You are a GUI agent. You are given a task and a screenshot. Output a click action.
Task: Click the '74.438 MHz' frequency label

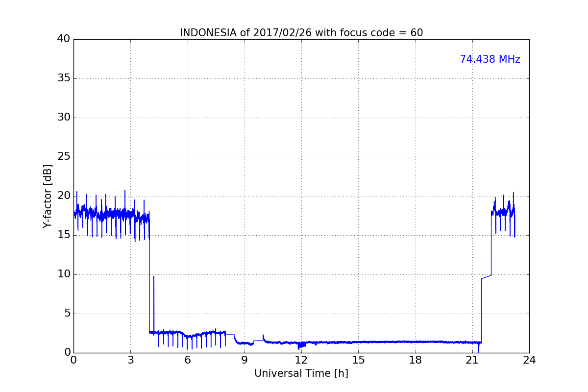coord(490,59)
